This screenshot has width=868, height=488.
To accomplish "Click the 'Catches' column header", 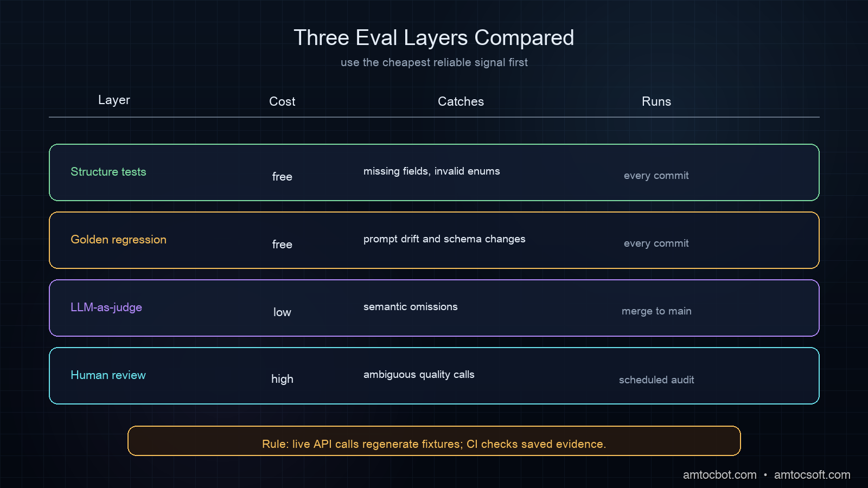I will [461, 101].
